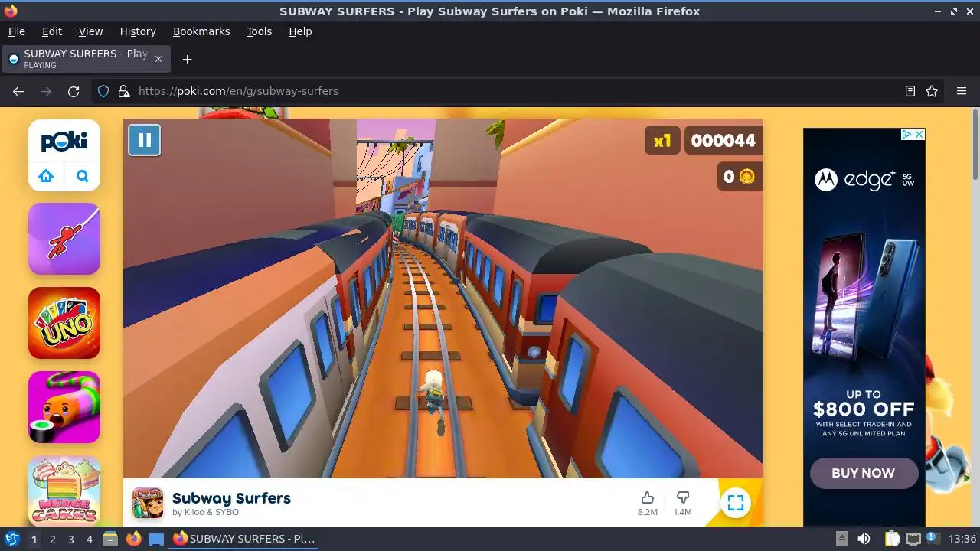Open the UNO game thumbnail

[64, 323]
